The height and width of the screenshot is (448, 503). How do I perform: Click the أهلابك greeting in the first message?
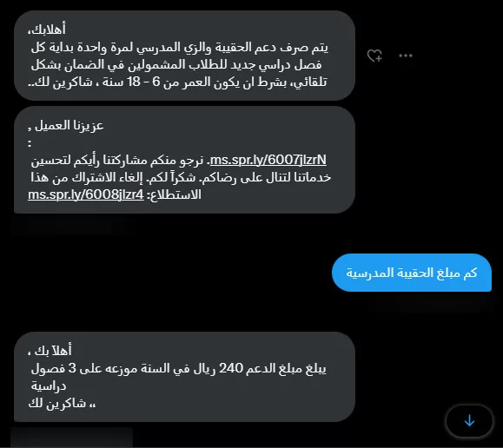(x=47, y=30)
